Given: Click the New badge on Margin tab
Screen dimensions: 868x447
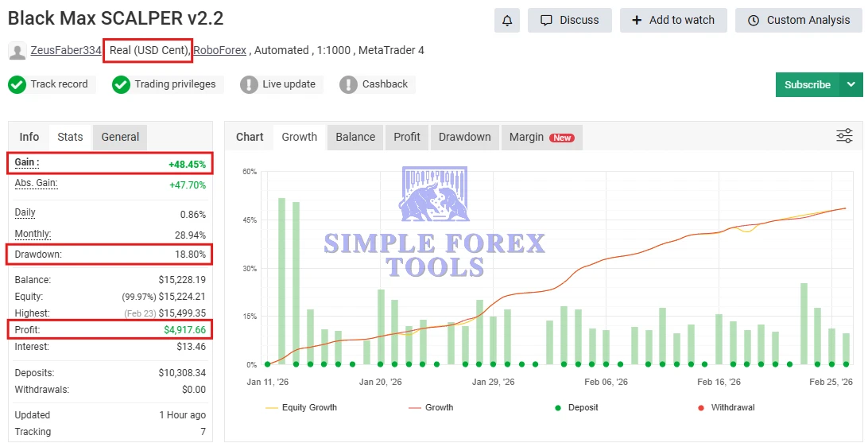Looking at the screenshot, I should coord(562,138).
